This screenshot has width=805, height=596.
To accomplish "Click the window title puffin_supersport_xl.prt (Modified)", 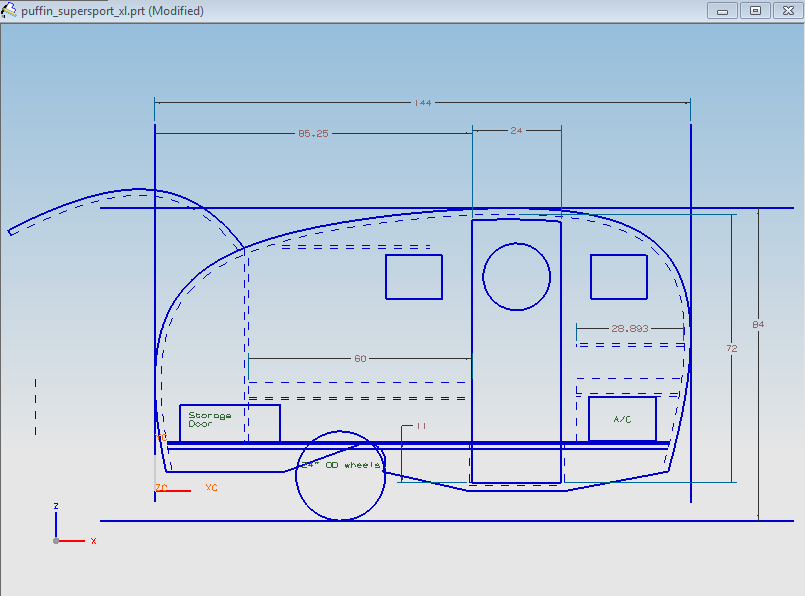I will point(112,11).
